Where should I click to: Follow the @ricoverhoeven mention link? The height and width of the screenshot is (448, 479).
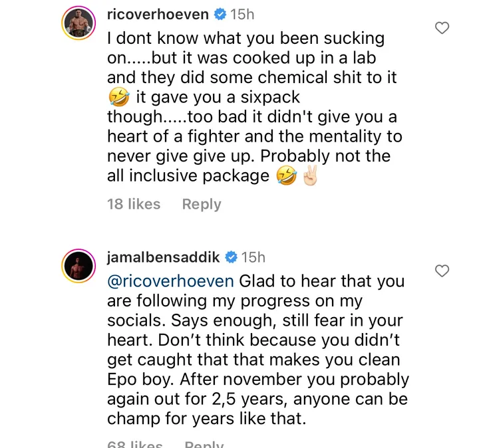click(170, 281)
